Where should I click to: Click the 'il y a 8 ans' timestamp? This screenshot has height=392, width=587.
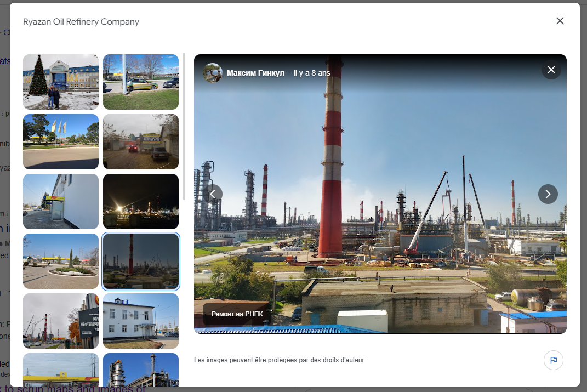point(312,73)
